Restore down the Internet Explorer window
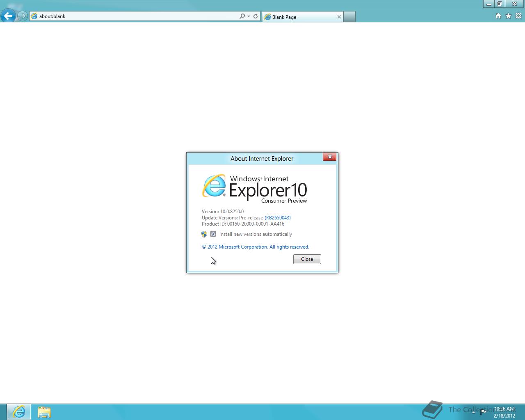 500,4
